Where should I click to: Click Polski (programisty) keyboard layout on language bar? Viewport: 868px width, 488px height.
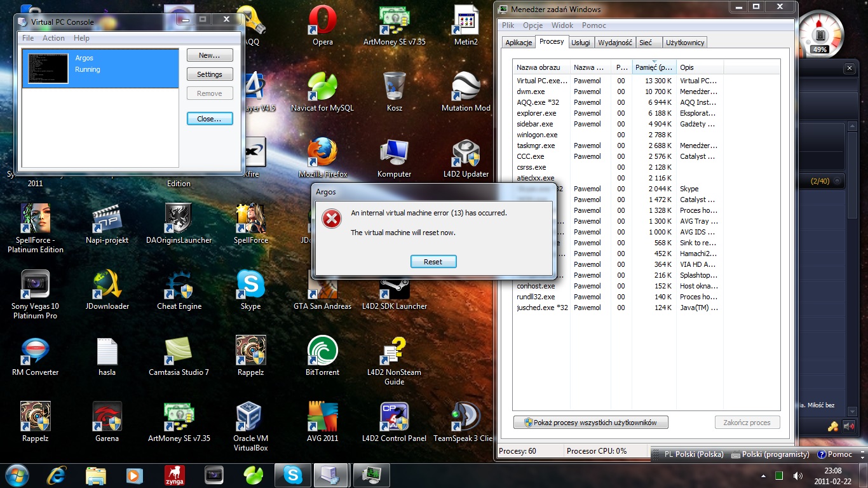771,454
